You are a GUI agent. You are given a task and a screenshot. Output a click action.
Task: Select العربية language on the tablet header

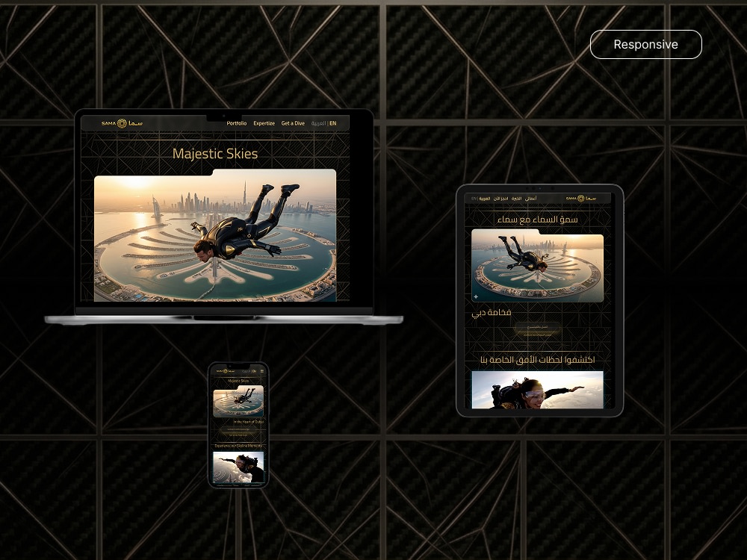[x=485, y=198]
